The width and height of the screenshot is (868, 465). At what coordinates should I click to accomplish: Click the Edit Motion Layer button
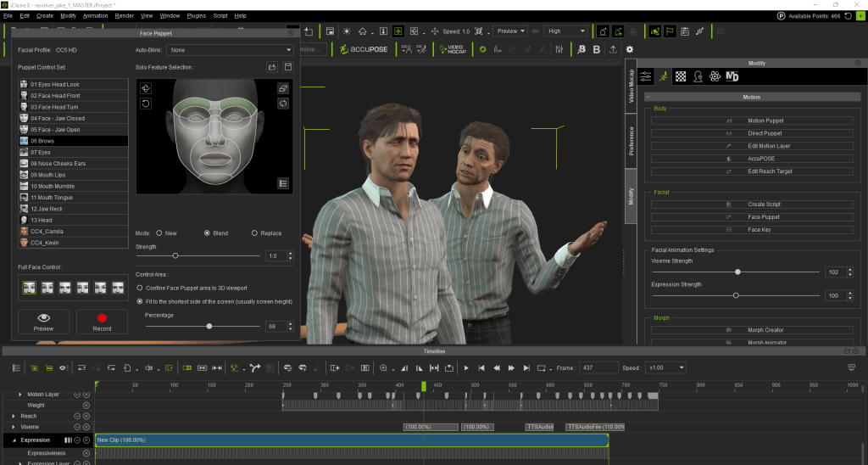752,146
